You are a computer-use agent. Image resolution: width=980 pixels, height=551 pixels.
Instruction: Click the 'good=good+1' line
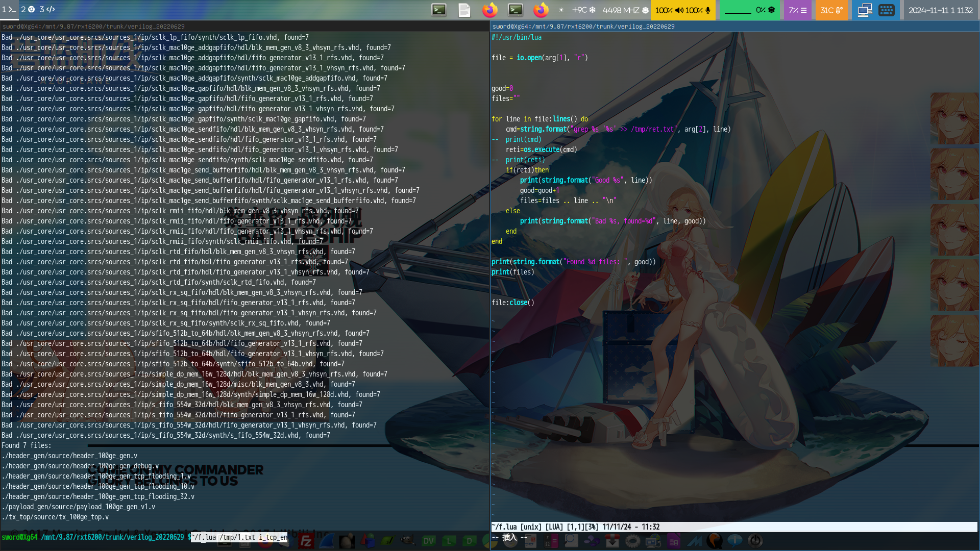(540, 190)
